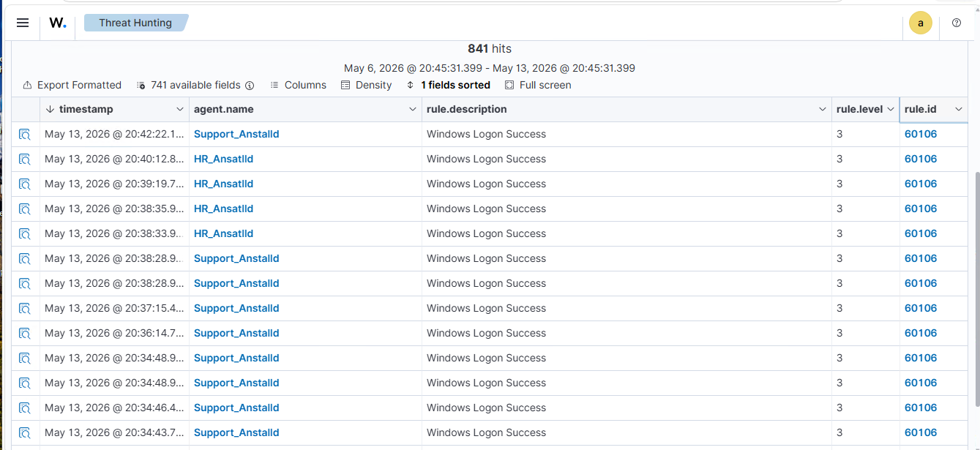Click the date range May 6 - May 13 text
Image resolution: width=980 pixels, height=450 pixels.
[490, 68]
